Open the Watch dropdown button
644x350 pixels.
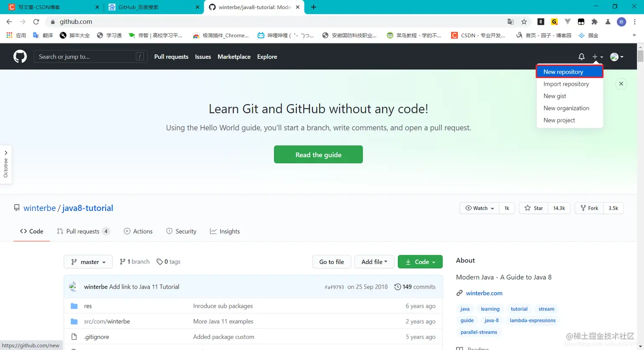[x=480, y=208]
